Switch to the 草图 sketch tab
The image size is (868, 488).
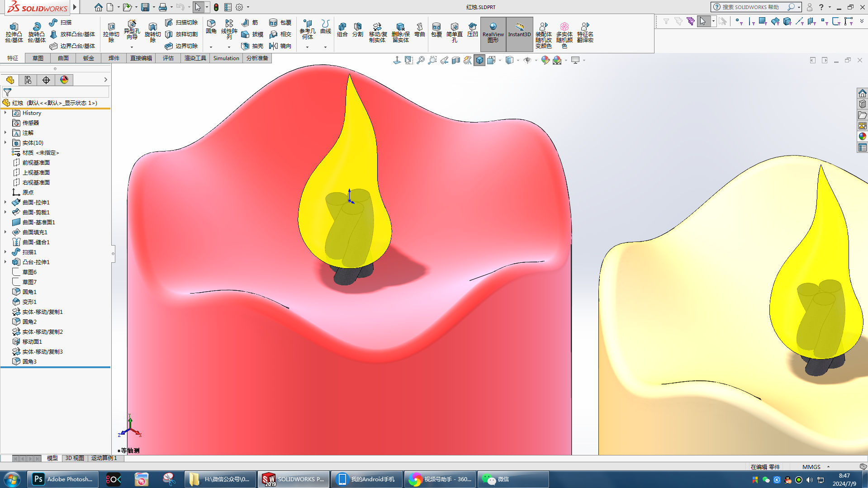38,58
